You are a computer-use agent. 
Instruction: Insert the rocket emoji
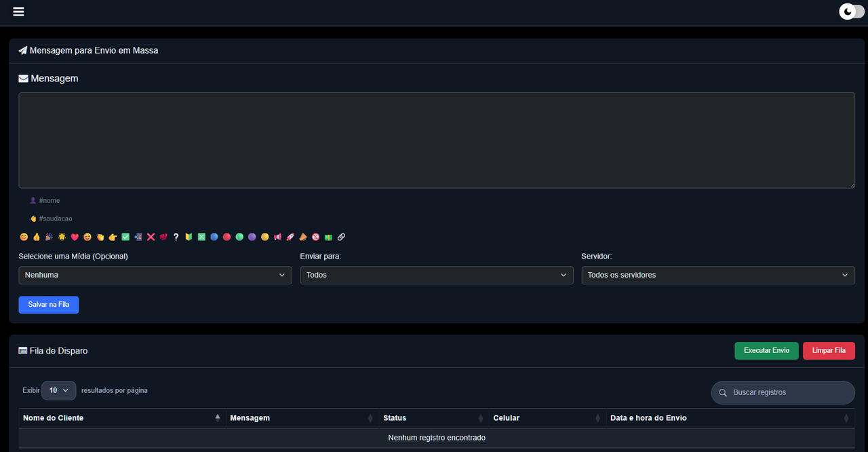pos(290,237)
